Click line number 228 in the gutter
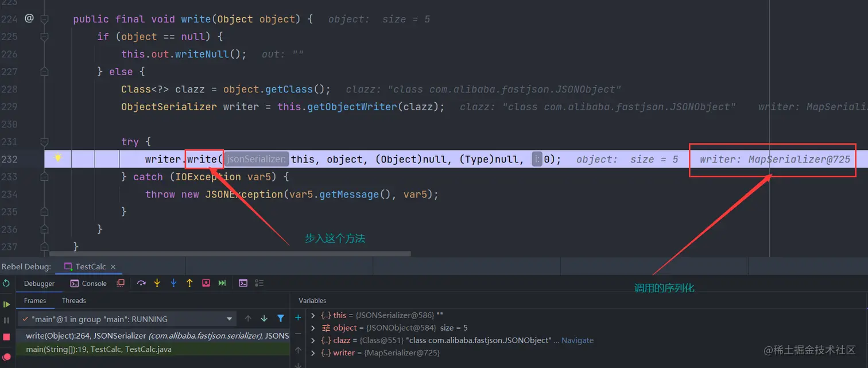Image resolution: width=868 pixels, height=368 pixels. pyautogui.click(x=9, y=89)
